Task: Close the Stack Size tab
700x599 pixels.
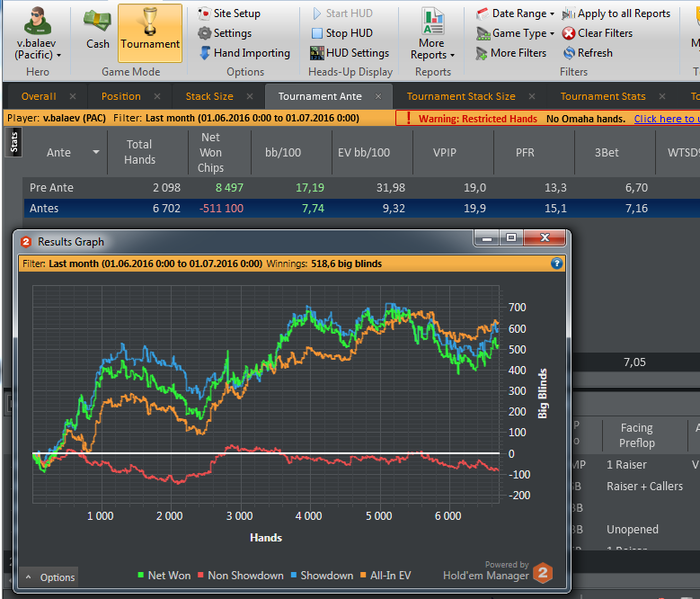Action: point(250,96)
